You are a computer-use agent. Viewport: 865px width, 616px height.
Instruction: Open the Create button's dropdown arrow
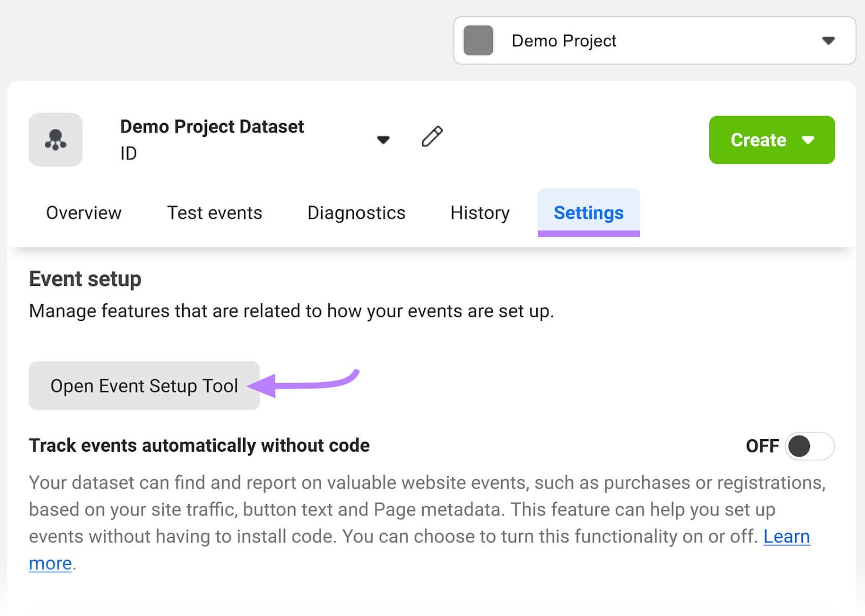pos(808,140)
